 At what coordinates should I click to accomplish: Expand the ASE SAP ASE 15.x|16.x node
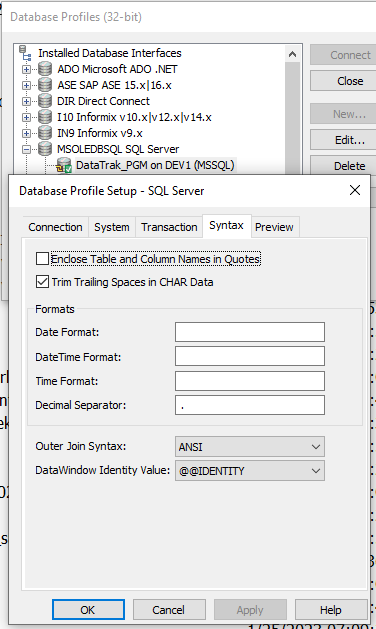click(x=26, y=85)
